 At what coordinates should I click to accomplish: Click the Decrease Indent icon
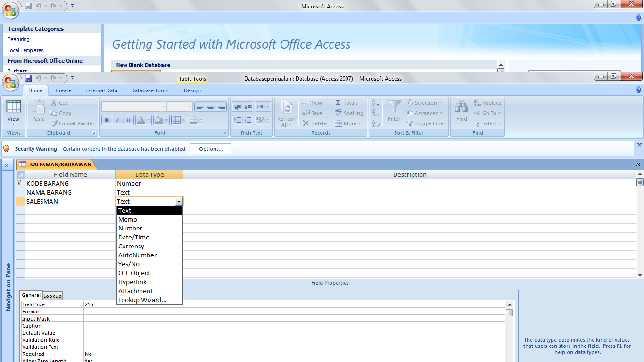pyautogui.click(x=238, y=107)
